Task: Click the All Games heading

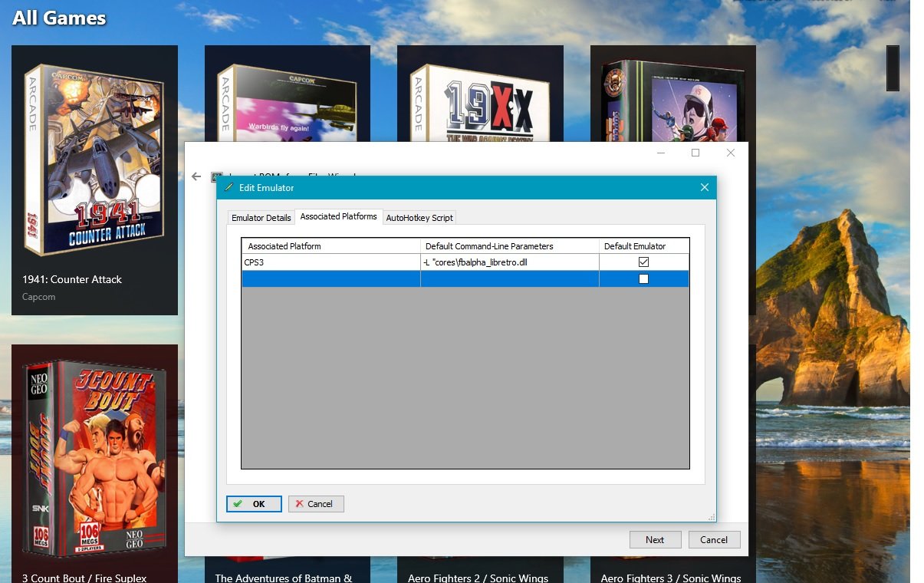Action: [x=59, y=18]
